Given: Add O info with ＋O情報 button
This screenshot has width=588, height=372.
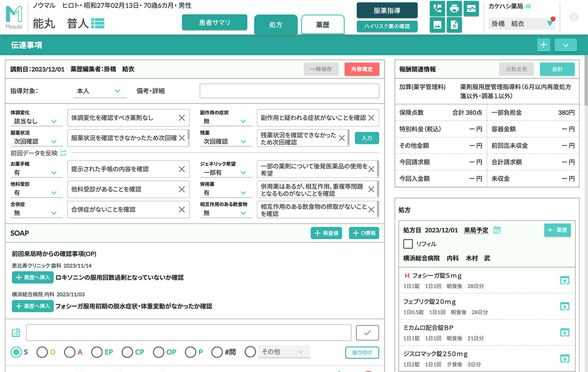Looking at the screenshot, I should [x=364, y=233].
